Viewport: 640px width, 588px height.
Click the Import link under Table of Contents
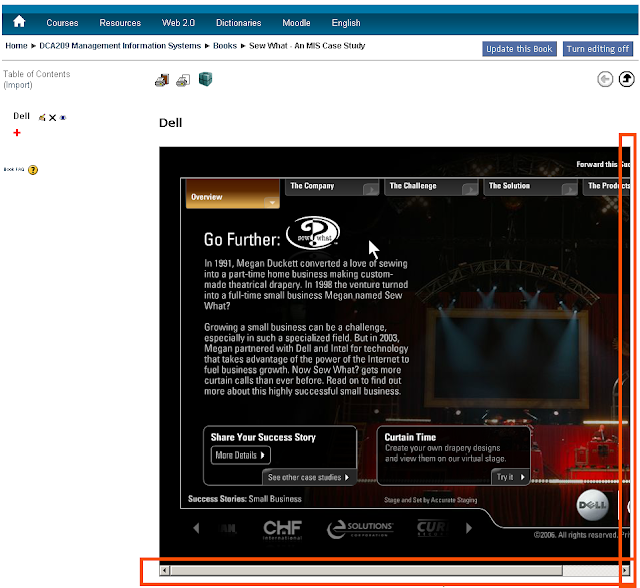point(18,85)
